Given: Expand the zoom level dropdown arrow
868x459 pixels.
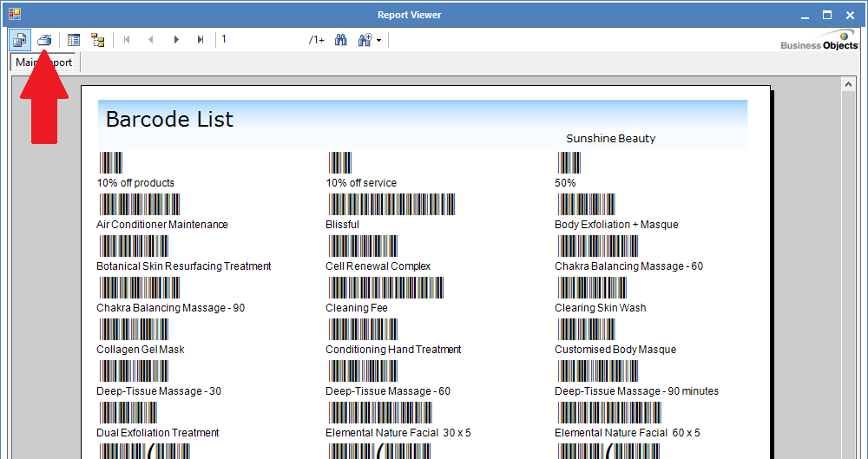Looking at the screenshot, I should (379, 41).
